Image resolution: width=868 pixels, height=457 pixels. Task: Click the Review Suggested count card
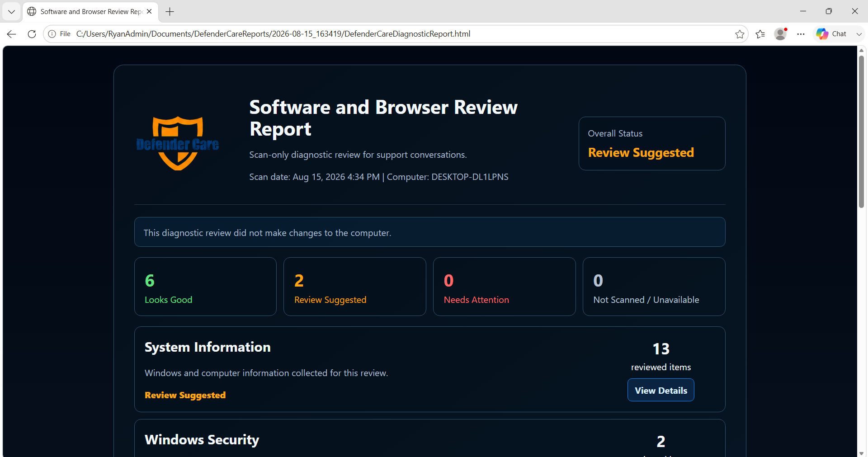pos(355,287)
